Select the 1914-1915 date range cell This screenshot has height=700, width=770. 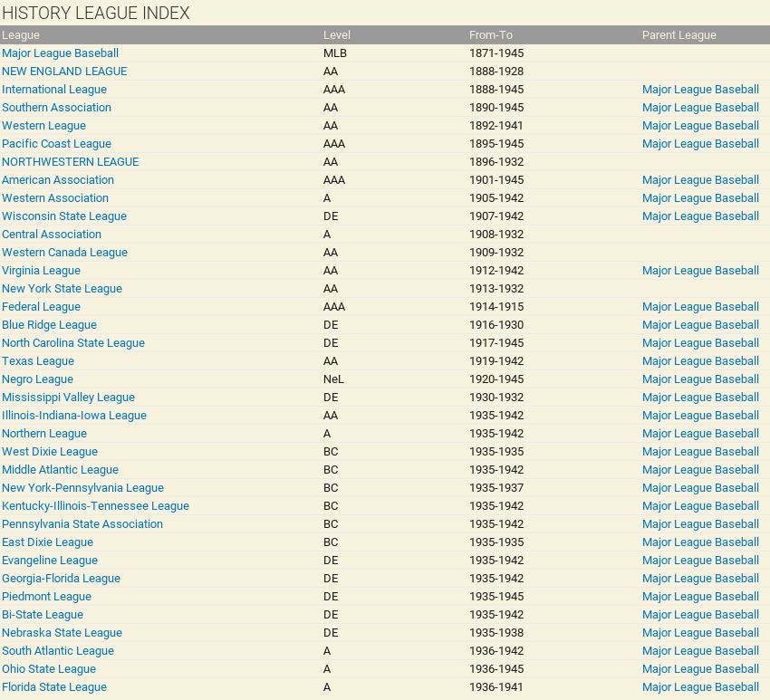(496, 307)
